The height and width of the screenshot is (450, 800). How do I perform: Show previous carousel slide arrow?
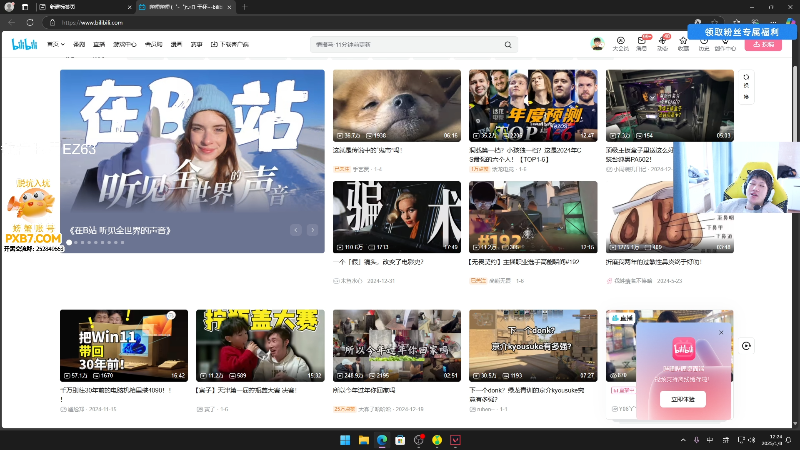click(x=296, y=230)
